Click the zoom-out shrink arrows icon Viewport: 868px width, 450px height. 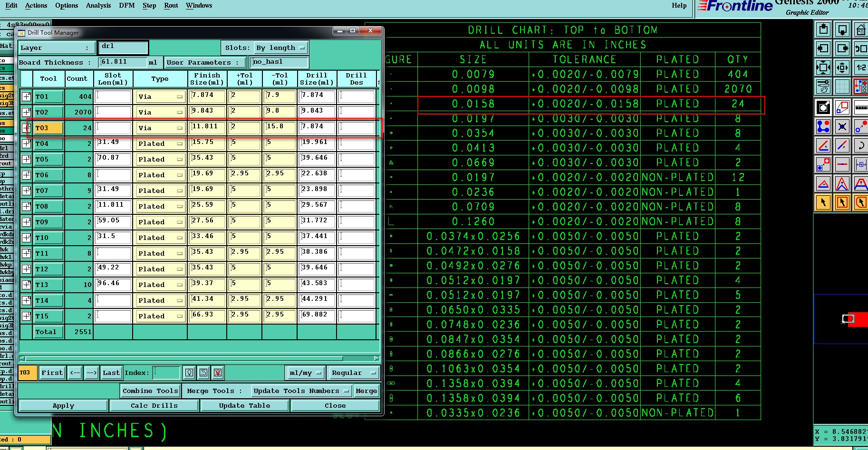tap(842, 67)
